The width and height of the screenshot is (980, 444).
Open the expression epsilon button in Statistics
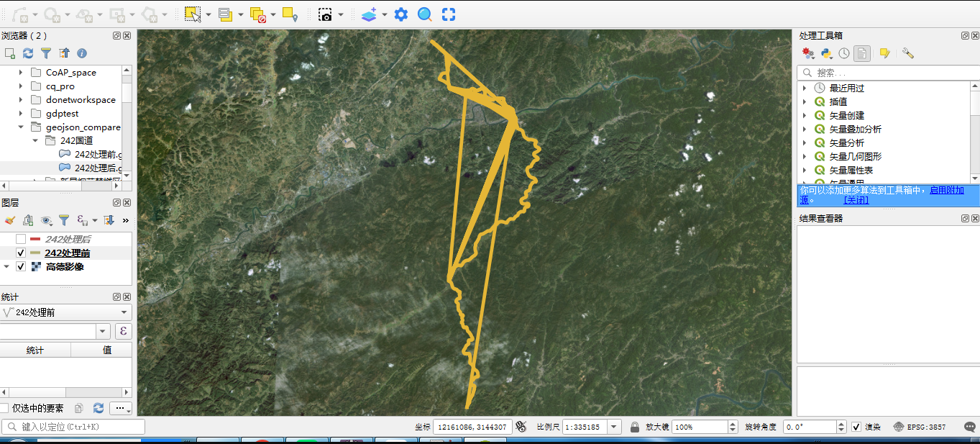[x=123, y=331]
